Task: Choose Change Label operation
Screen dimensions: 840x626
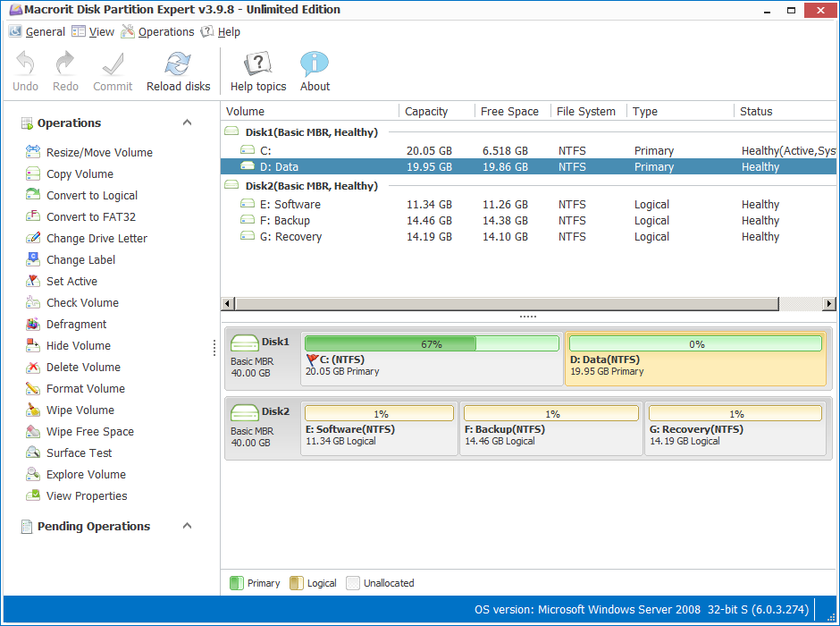Action: coord(71,259)
